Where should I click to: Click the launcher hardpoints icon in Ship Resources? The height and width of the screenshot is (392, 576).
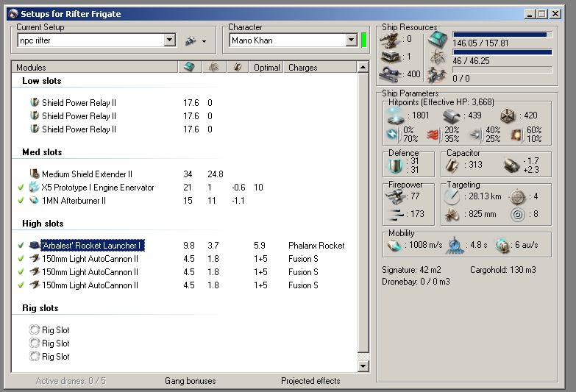390,57
